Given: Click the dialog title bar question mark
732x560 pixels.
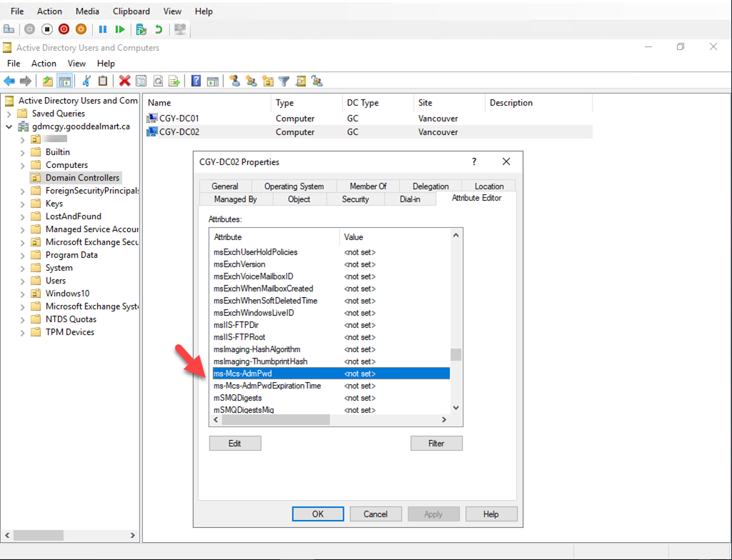Looking at the screenshot, I should [x=475, y=161].
